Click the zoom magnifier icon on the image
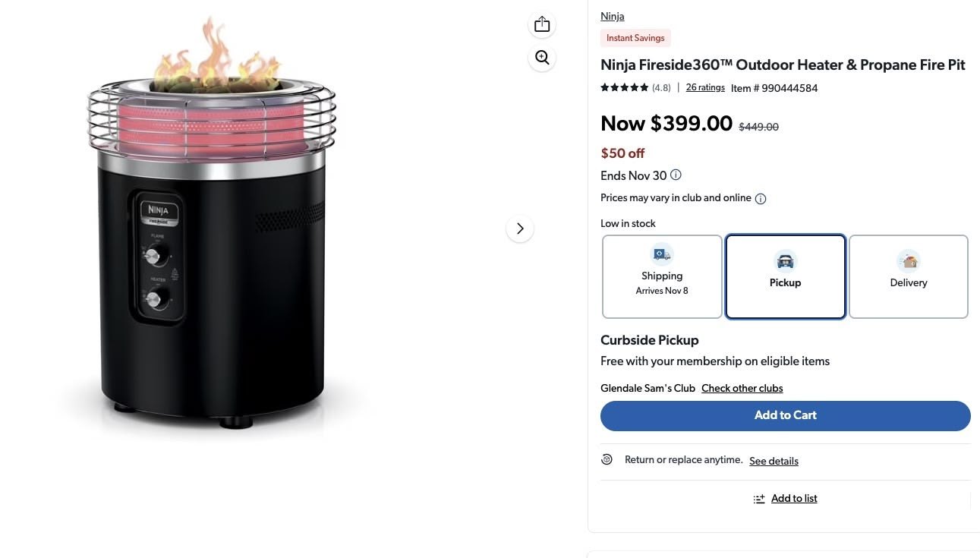This screenshot has height=558, width=980. pyautogui.click(x=542, y=58)
